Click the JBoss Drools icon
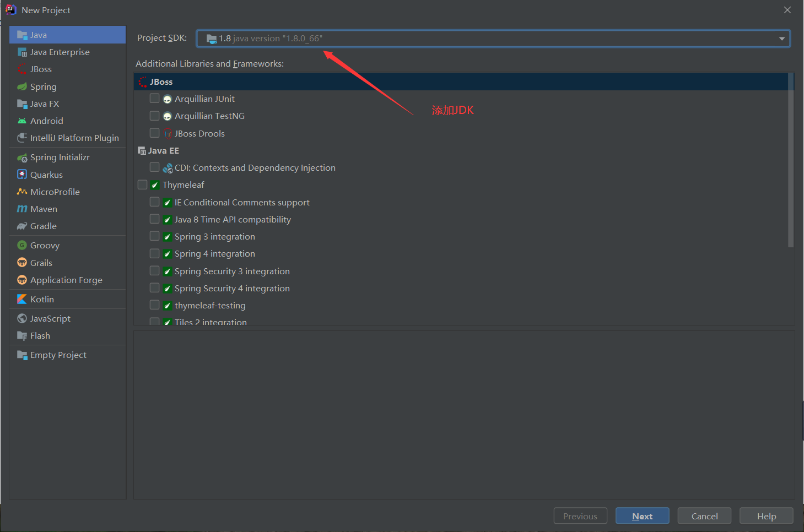Image resolution: width=804 pixels, height=532 pixels. click(168, 134)
